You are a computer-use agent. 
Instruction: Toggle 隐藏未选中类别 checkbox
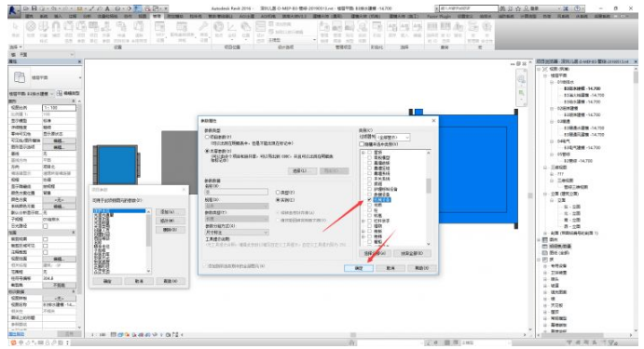click(362, 144)
